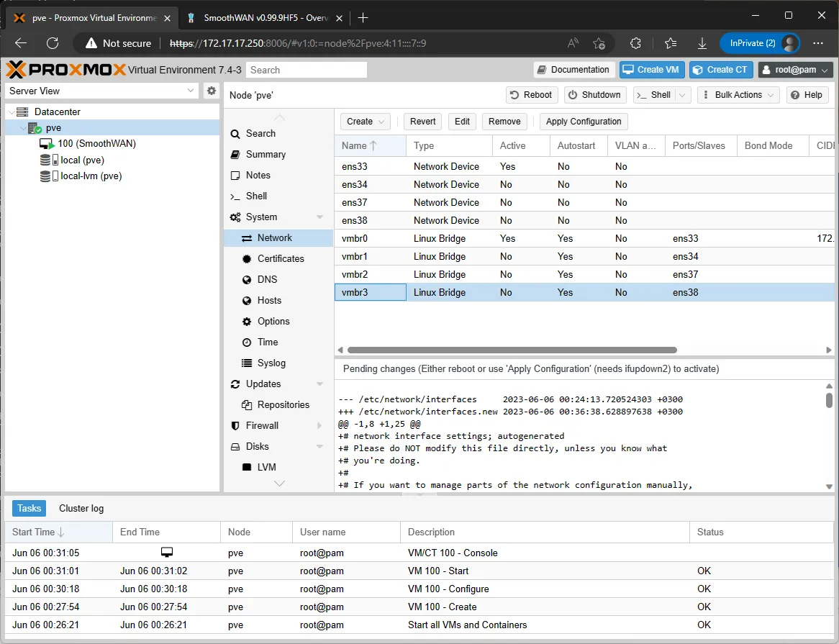Open the Hosts page
The width and height of the screenshot is (839, 644).
tap(269, 300)
